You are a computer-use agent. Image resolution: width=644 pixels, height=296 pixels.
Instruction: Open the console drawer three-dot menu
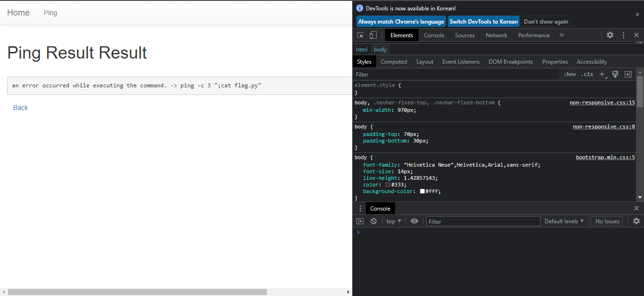click(360, 208)
